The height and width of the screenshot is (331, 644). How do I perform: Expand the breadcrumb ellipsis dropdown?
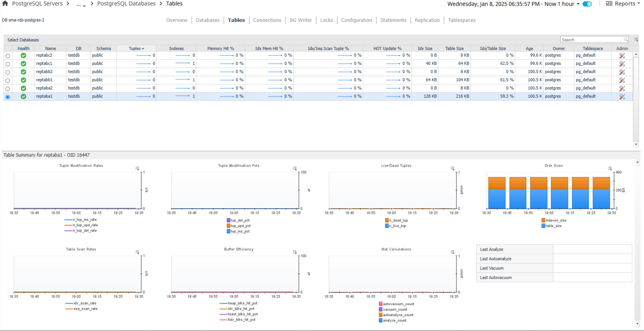click(x=81, y=4)
